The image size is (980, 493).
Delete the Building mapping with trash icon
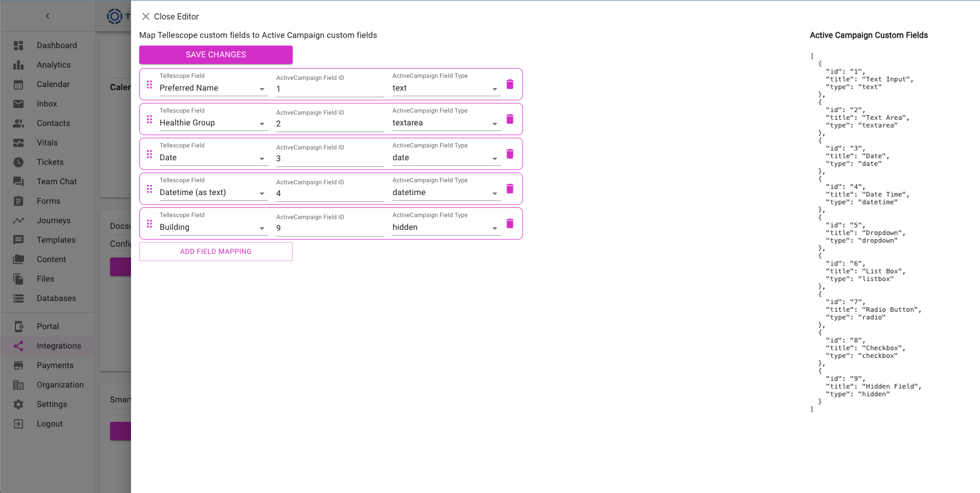(x=510, y=223)
